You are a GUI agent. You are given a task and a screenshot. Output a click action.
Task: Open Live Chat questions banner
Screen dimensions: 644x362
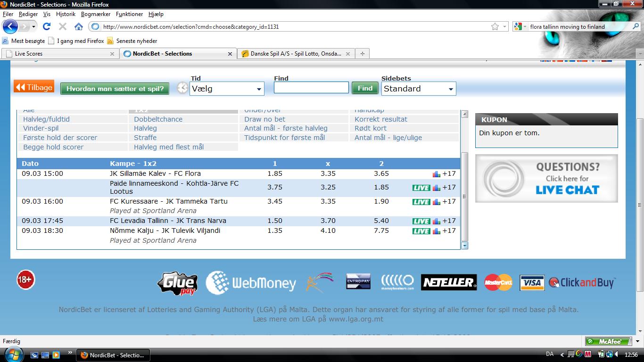(x=546, y=179)
